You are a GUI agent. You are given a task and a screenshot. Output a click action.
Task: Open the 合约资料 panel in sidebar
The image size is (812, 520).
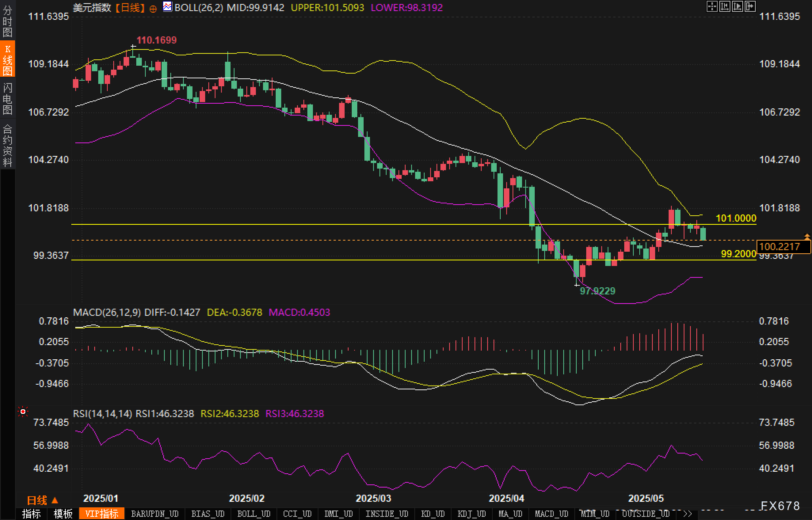[7, 145]
